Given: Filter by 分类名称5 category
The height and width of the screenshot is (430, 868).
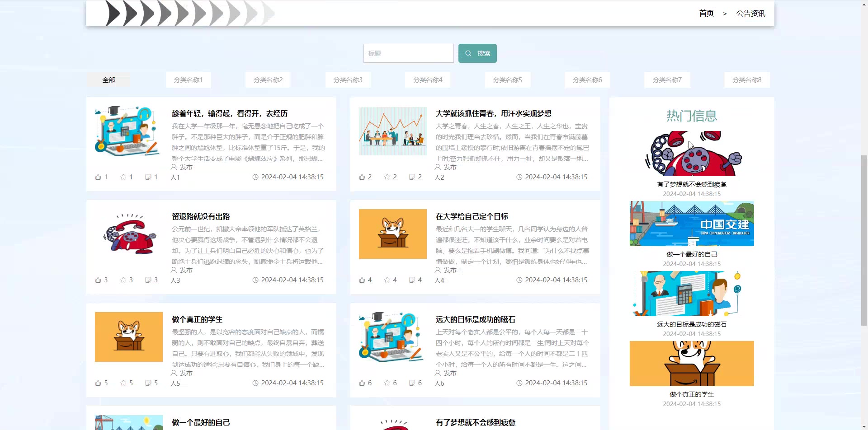Looking at the screenshot, I should [508, 80].
